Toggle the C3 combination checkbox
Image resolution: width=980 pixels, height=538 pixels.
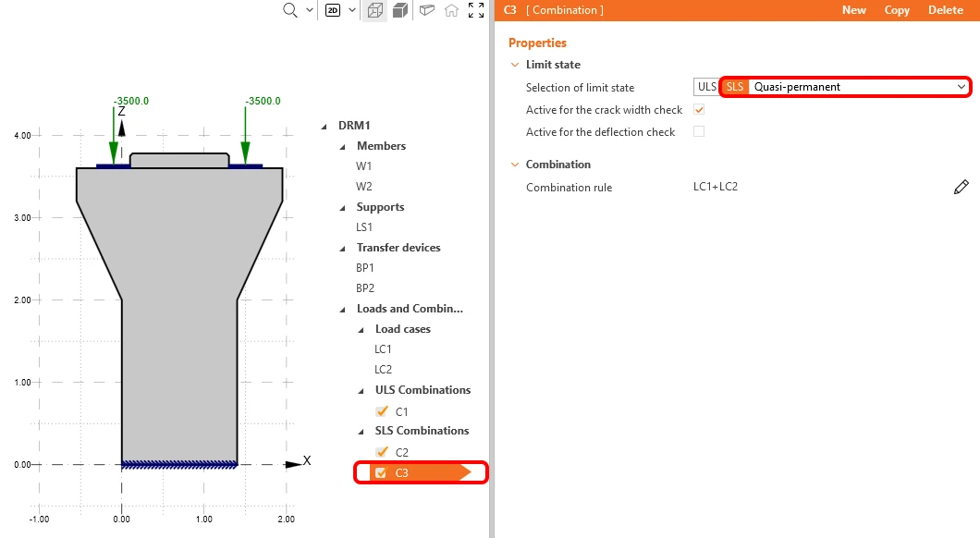click(x=381, y=473)
